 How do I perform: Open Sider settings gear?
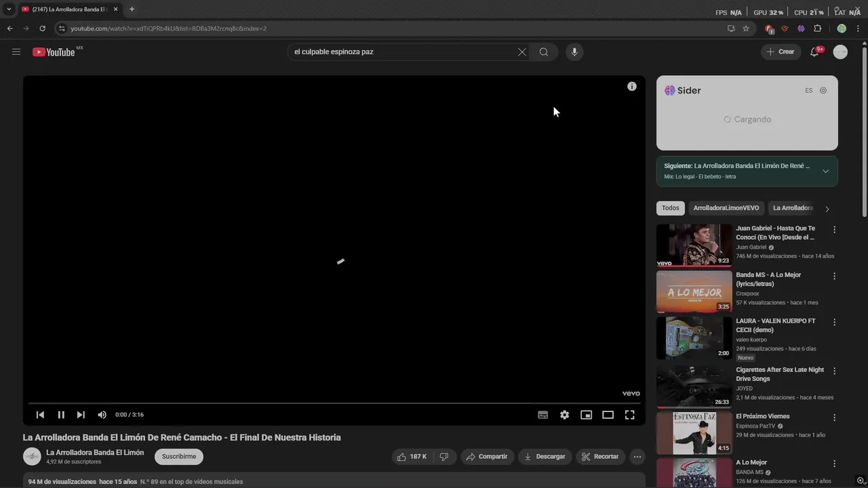(823, 91)
